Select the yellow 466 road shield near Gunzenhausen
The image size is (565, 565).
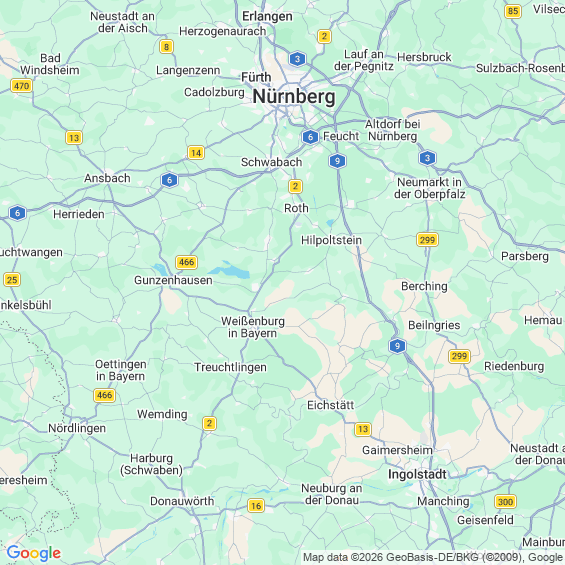[186, 262]
